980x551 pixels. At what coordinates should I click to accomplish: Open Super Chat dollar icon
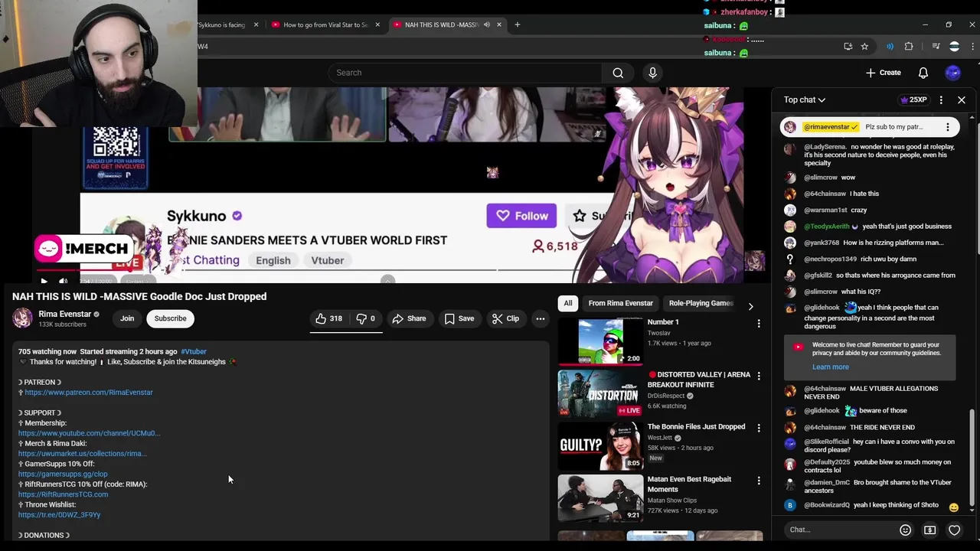(929, 530)
